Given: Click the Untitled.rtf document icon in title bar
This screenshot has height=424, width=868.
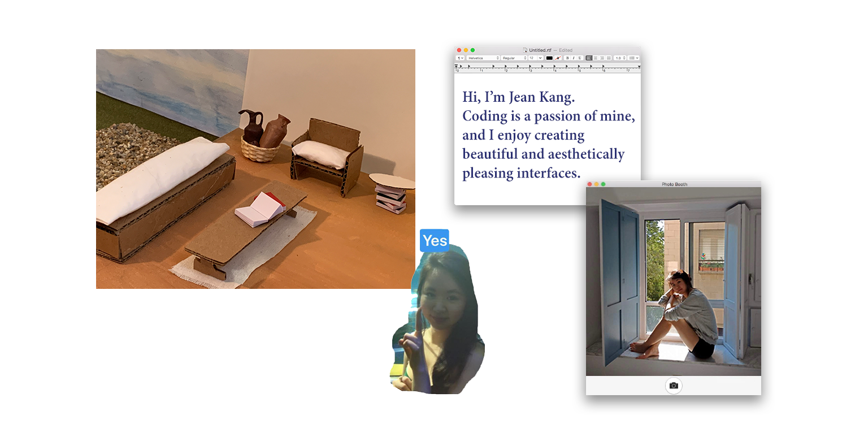Looking at the screenshot, I should (525, 50).
